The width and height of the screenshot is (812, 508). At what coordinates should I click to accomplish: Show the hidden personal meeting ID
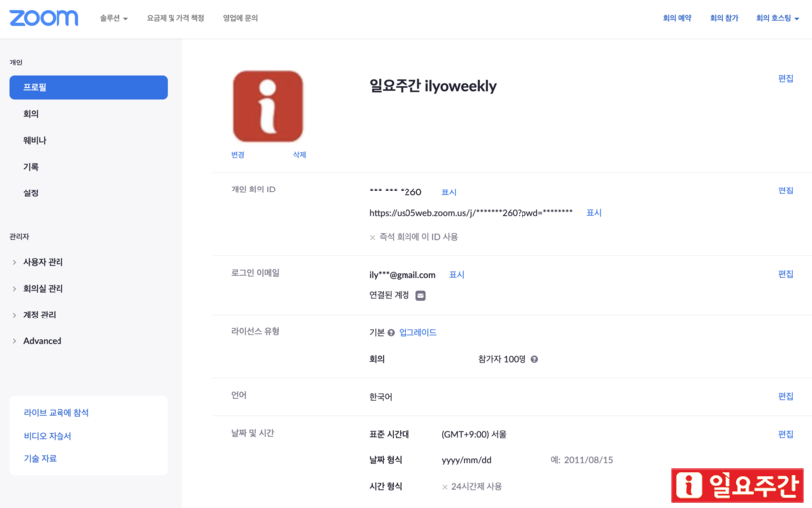[449, 192]
